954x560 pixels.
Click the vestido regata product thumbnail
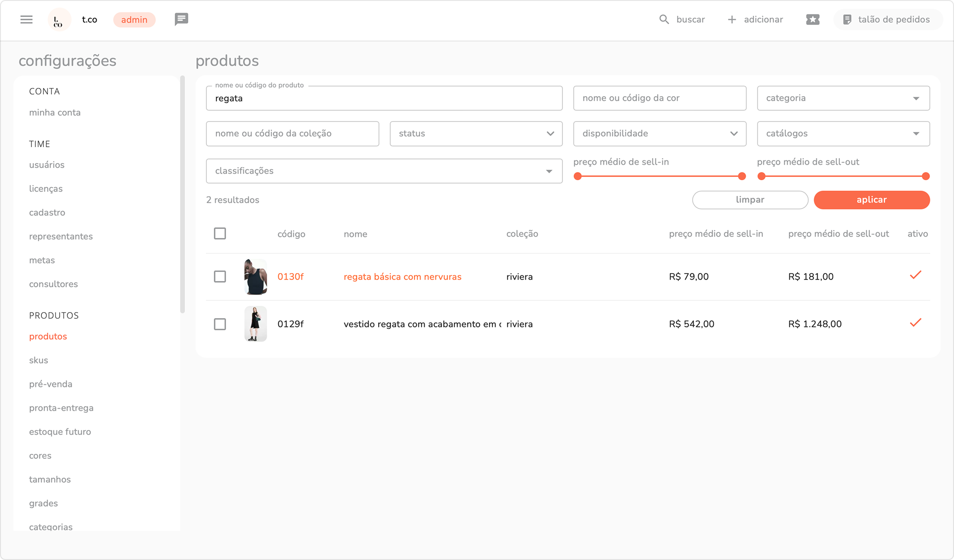[x=255, y=324]
